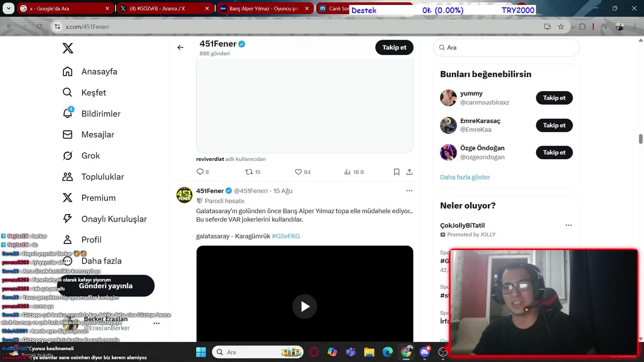Open the Windows Start button
Image resolution: width=644 pixels, height=362 pixels.
click(201, 352)
